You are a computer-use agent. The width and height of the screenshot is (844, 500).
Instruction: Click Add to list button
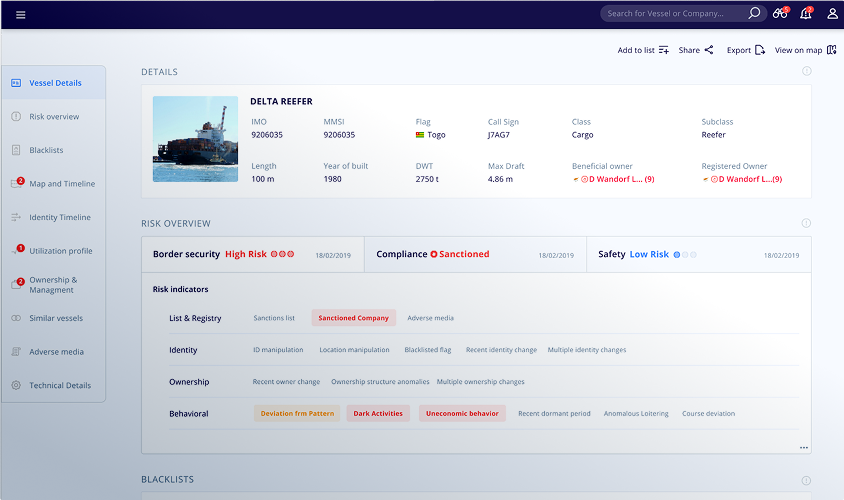(x=643, y=50)
